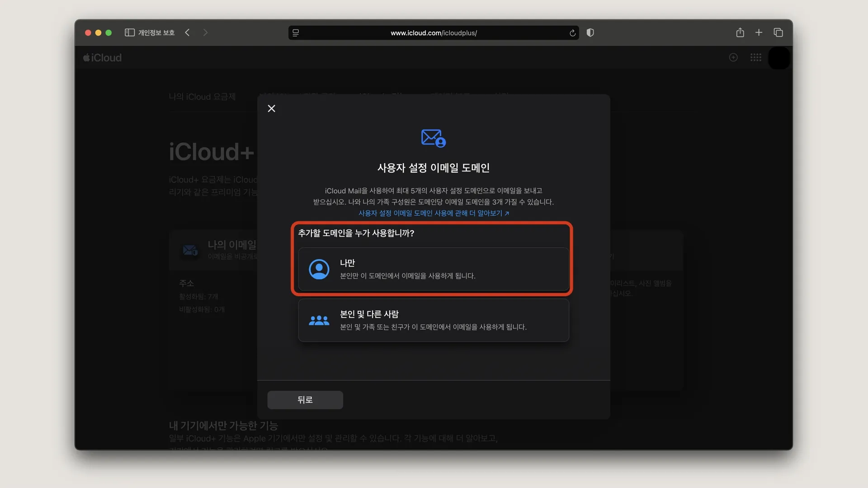Image resolution: width=868 pixels, height=488 pixels.
Task: Close the custom email domain dialog
Action: click(x=271, y=108)
